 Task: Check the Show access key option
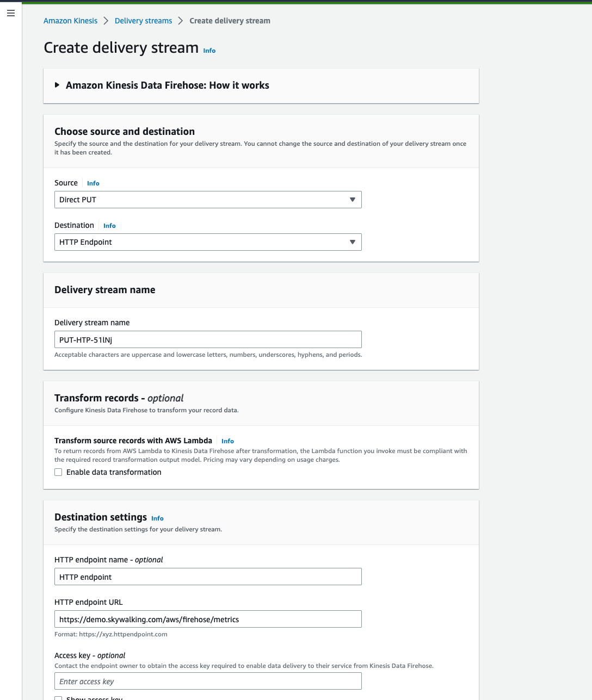pyautogui.click(x=58, y=698)
